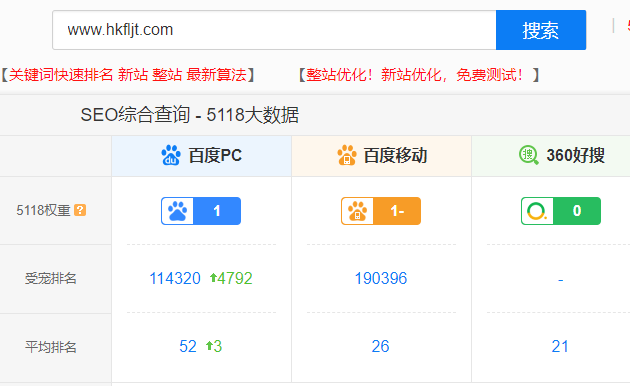This screenshot has height=386, width=630.
Task: Click the SEO综合查询 - 5118大数据 heading
Action: [190, 115]
